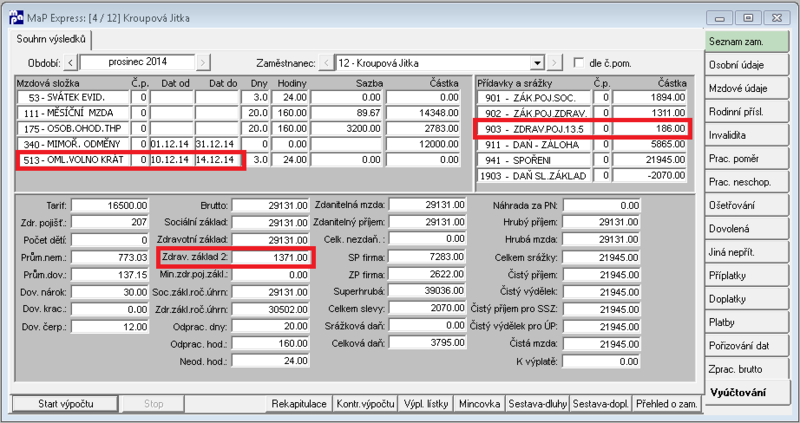Open Výpl. lístky
This screenshot has height=423, width=800.
coord(426,404)
